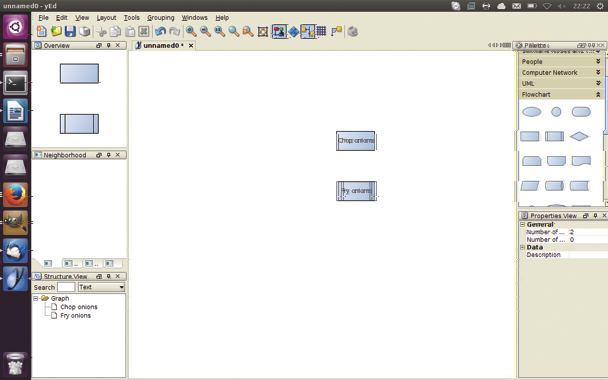Viewport: 608px width, 380px height.
Task: Pick the predefined process shape in palette
Action: (x=554, y=136)
